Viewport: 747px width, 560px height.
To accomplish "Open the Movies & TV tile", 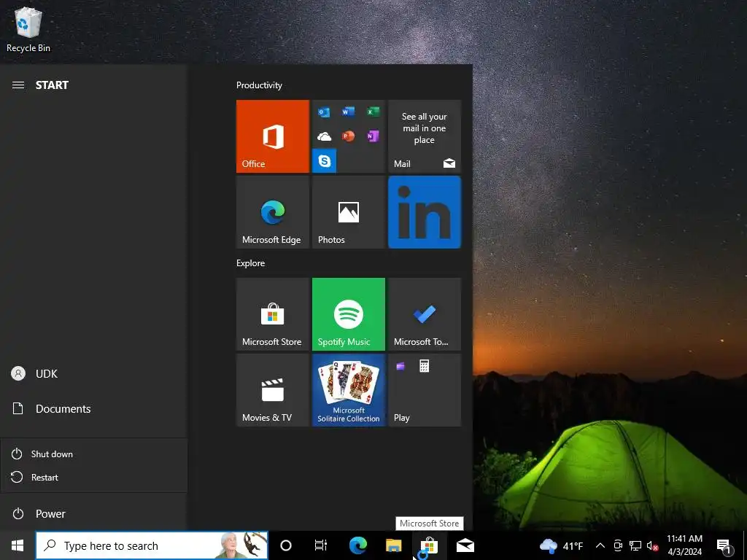I will point(273,390).
